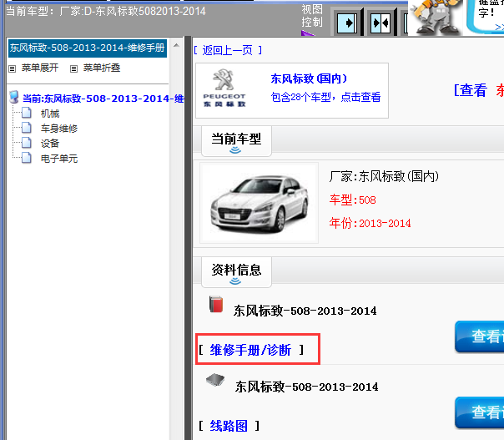Screen dimensions: 504x440
Task: Click the page icon next to 机械
Action: pyautogui.click(x=27, y=113)
